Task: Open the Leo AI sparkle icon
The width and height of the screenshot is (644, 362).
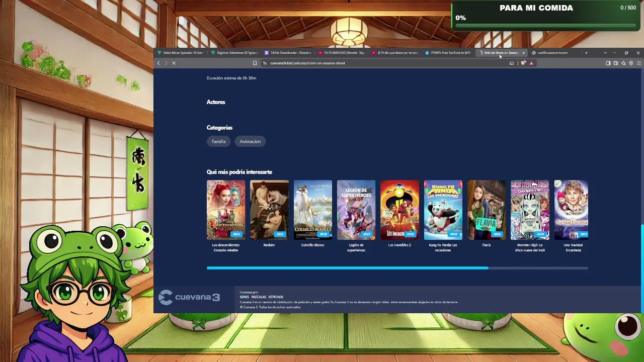Action: point(623,63)
